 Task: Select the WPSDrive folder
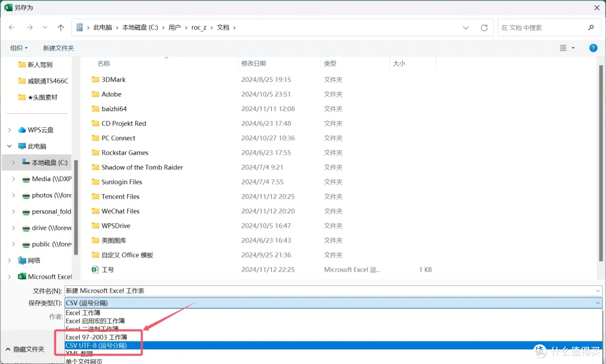[111, 225]
